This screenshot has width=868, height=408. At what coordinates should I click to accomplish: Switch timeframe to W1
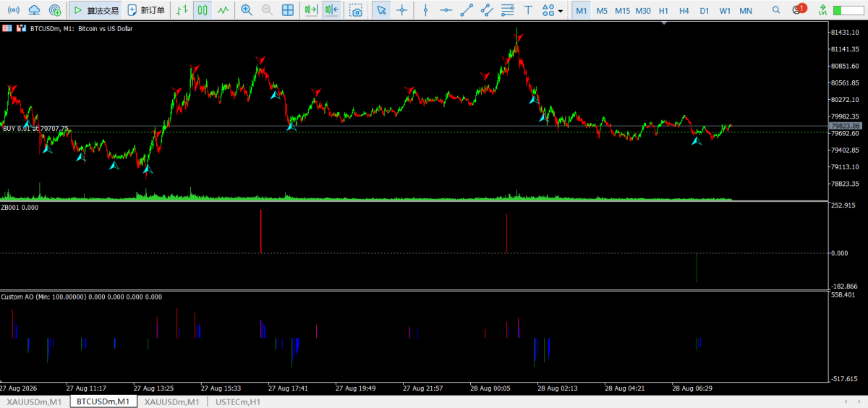pyautogui.click(x=725, y=10)
